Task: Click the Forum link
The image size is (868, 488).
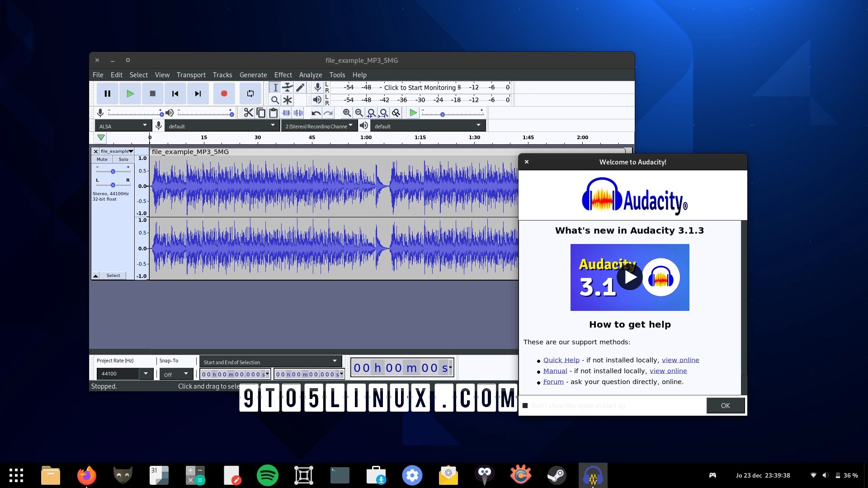Action: (552, 381)
